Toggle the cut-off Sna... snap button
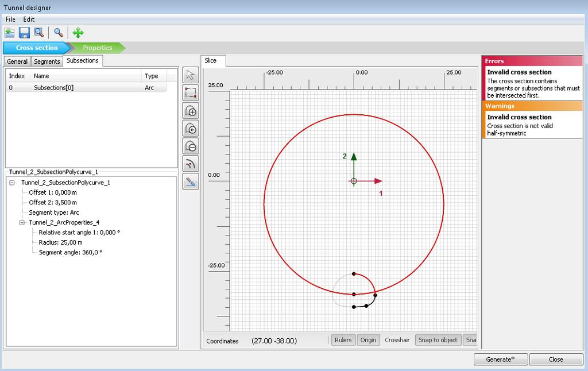This screenshot has height=371, width=588. pyautogui.click(x=470, y=340)
